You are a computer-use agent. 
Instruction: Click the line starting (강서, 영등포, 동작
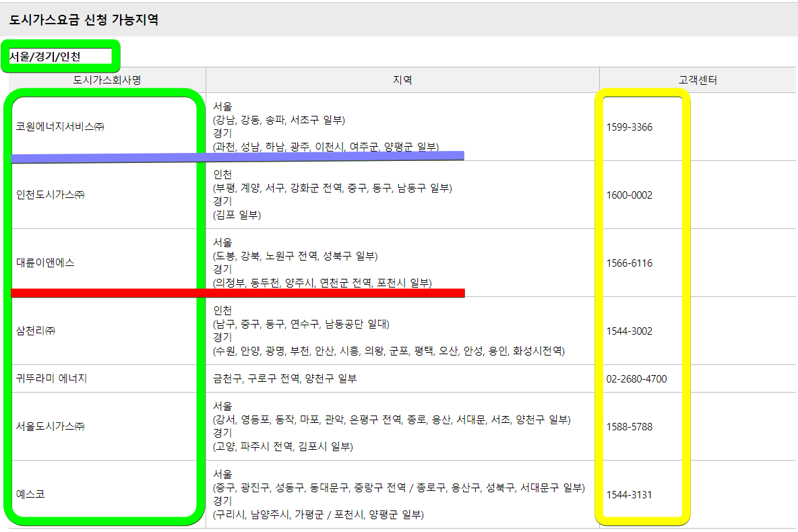pos(392,420)
